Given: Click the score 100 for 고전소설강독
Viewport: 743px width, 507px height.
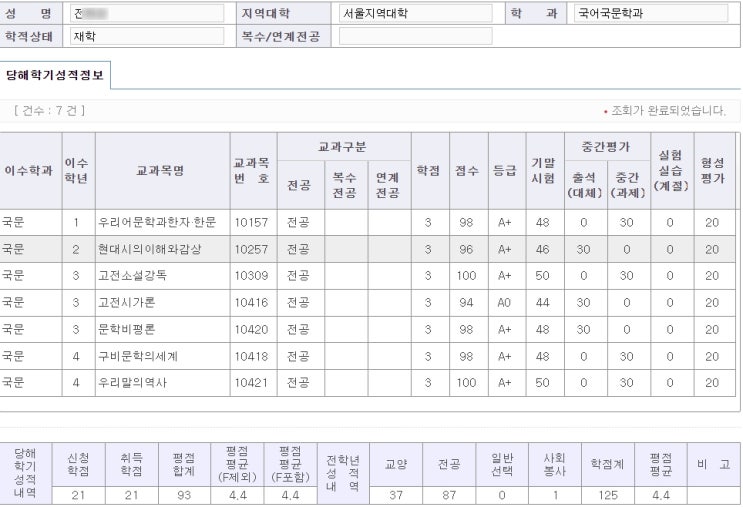Looking at the screenshot, I should 466,276.
